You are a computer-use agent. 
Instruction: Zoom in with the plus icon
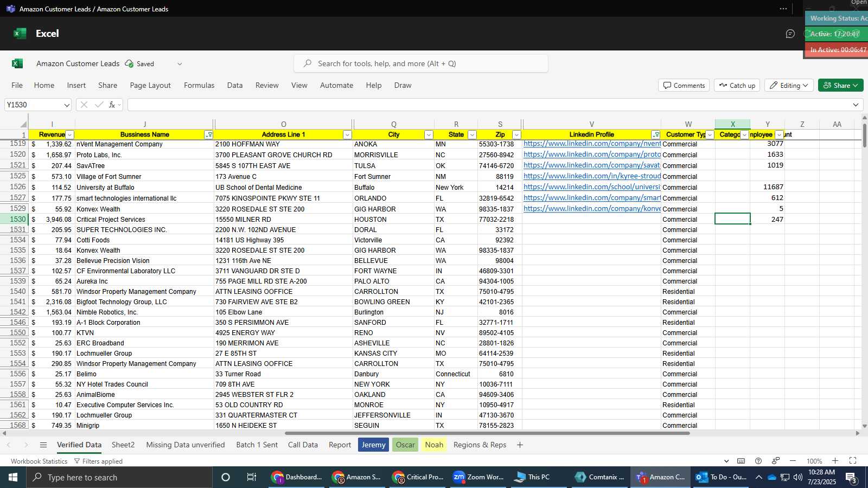pos(835,461)
